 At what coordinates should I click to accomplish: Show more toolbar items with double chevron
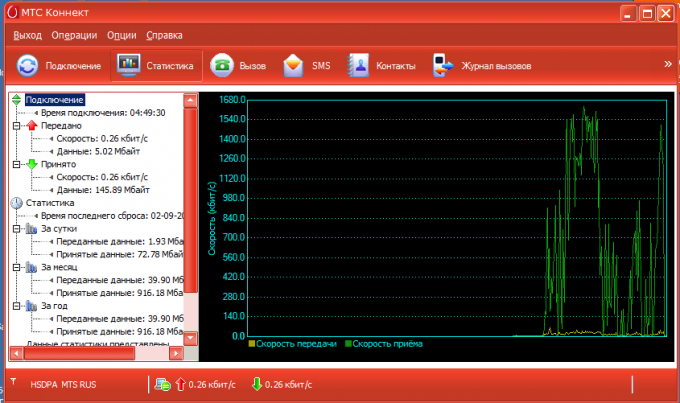coord(668,64)
